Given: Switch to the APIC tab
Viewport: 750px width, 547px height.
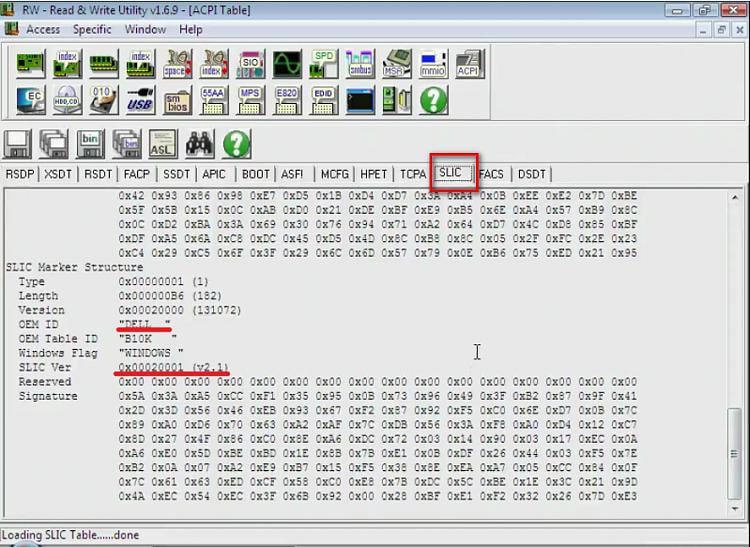Looking at the screenshot, I should click(x=214, y=174).
